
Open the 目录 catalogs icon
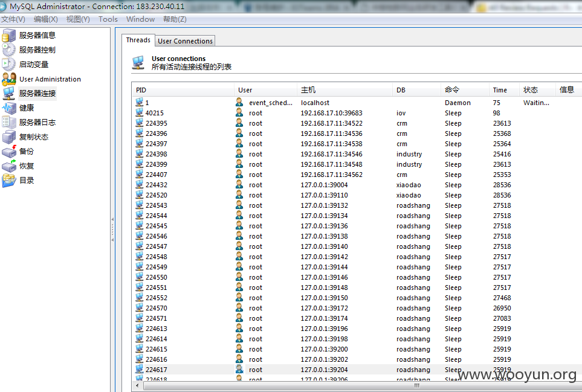pos(9,180)
